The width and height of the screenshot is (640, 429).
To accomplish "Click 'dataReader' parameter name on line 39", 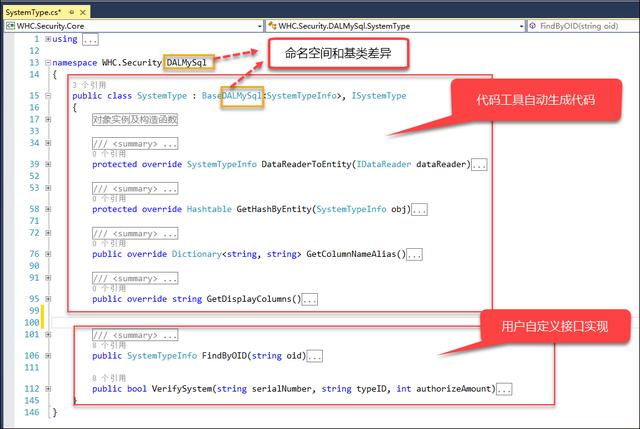I will 441,164.
